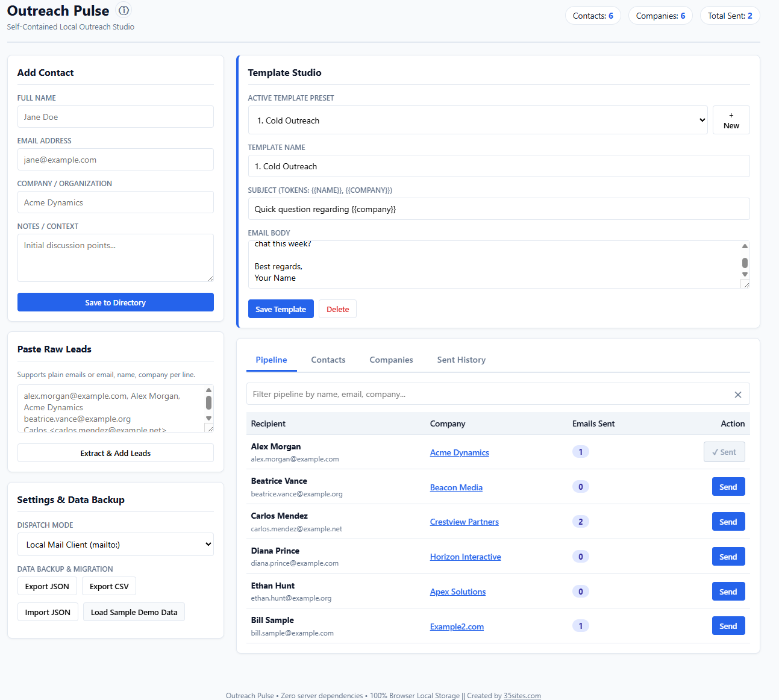Click raw leads textarea scroll up arrow

[x=208, y=390]
